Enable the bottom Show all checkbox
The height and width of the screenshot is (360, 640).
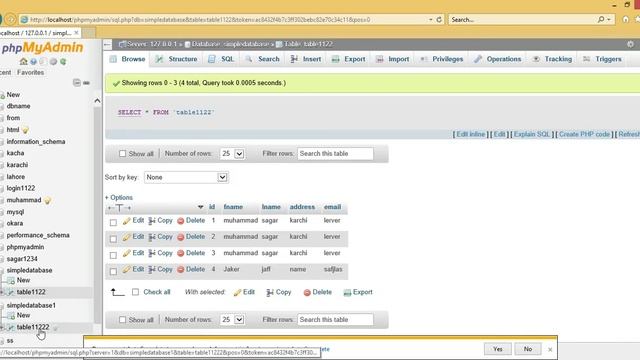(x=122, y=320)
